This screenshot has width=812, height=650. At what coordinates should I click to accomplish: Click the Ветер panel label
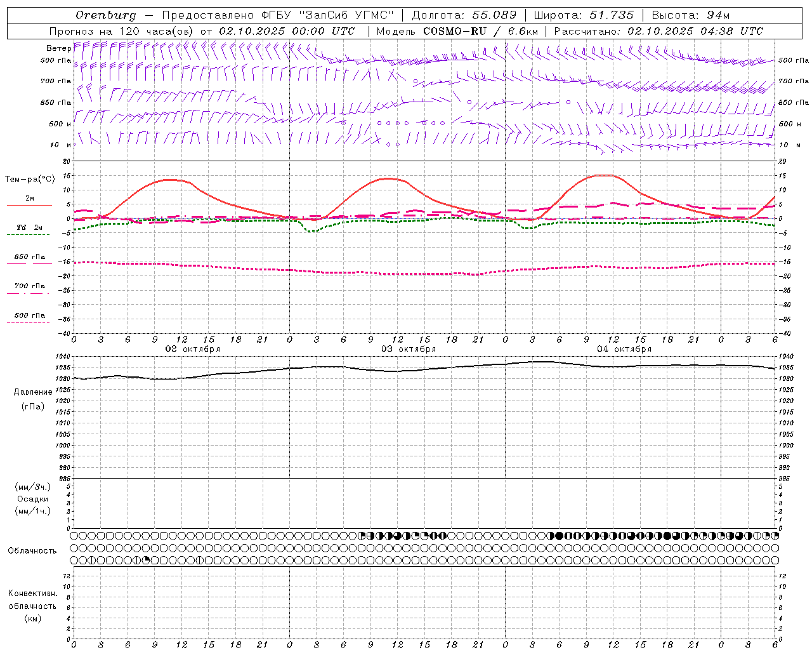tap(58, 48)
